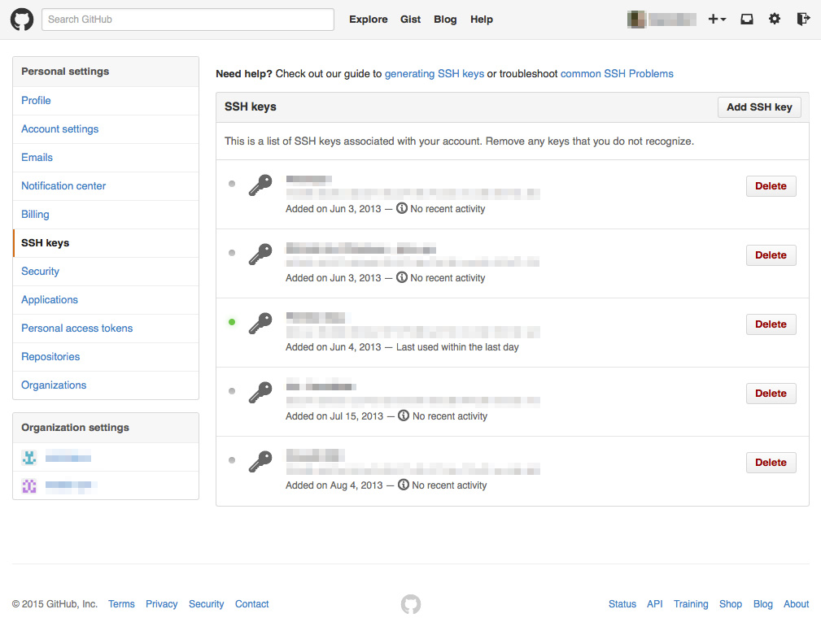
Task: Delete the first SSH key
Action: (x=771, y=185)
